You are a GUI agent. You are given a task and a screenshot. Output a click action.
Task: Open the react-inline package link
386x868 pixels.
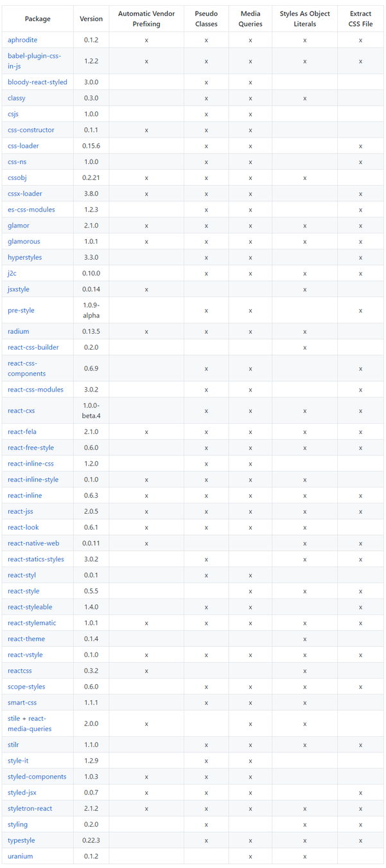(x=25, y=496)
